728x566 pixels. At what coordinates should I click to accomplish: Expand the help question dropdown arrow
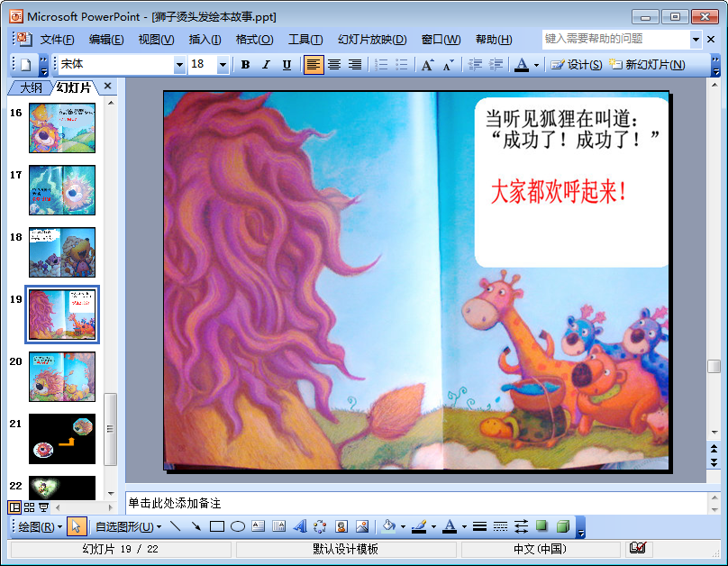[x=696, y=40]
